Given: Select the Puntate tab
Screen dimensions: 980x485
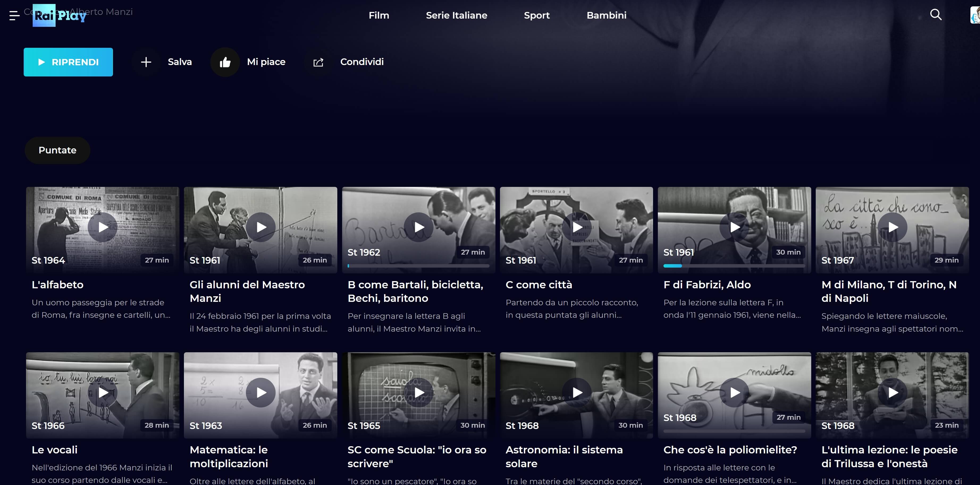Looking at the screenshot, I should pos(57,150).
